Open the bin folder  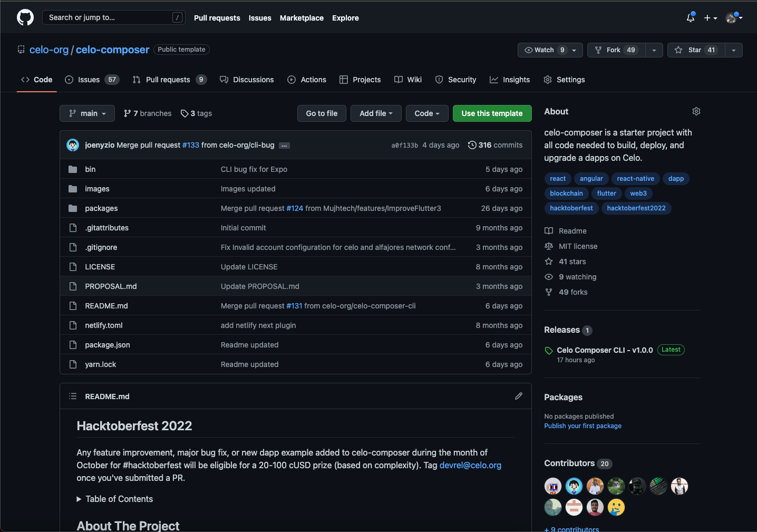90,169
